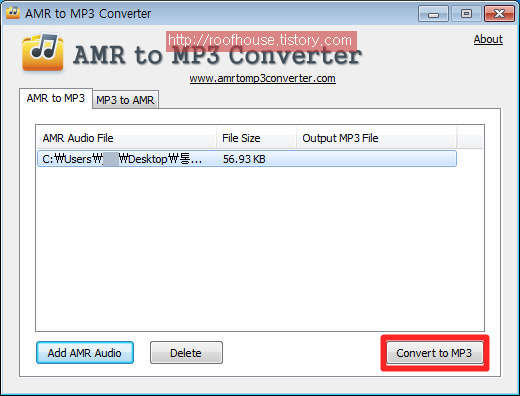The width and height of the screenshot is (520, 396).
Task: Close the AMR to MP3 Converter window
Action: tap(499, 14)
